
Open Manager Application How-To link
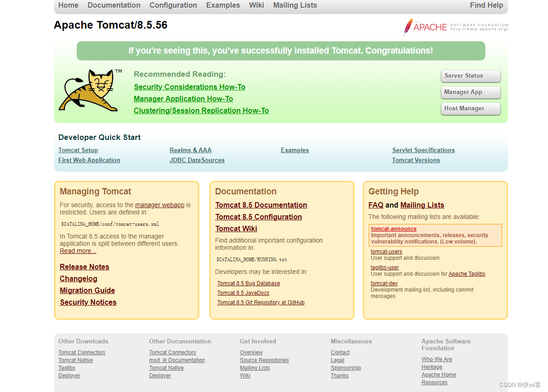pyautogui.click(x=183, y=99)
